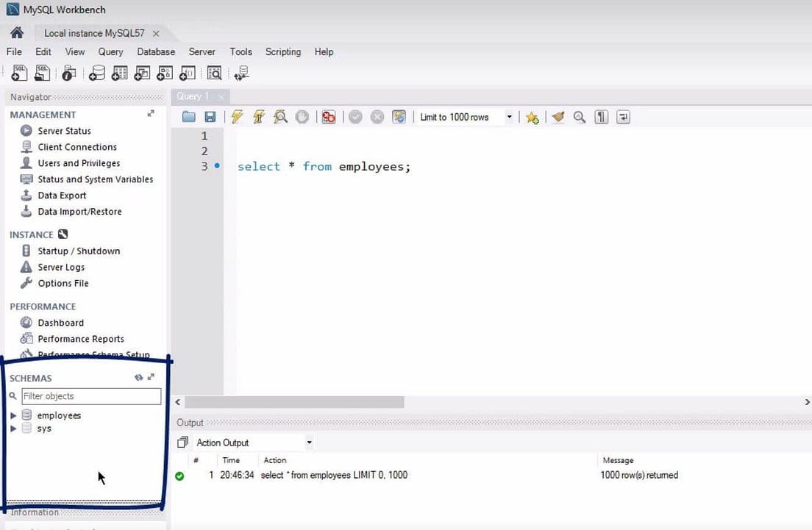Image resolution: width=812 pixels, height=530 pixels.
Task: Toggle the breakpoint marker on line 3
Action: coord(216,166)
